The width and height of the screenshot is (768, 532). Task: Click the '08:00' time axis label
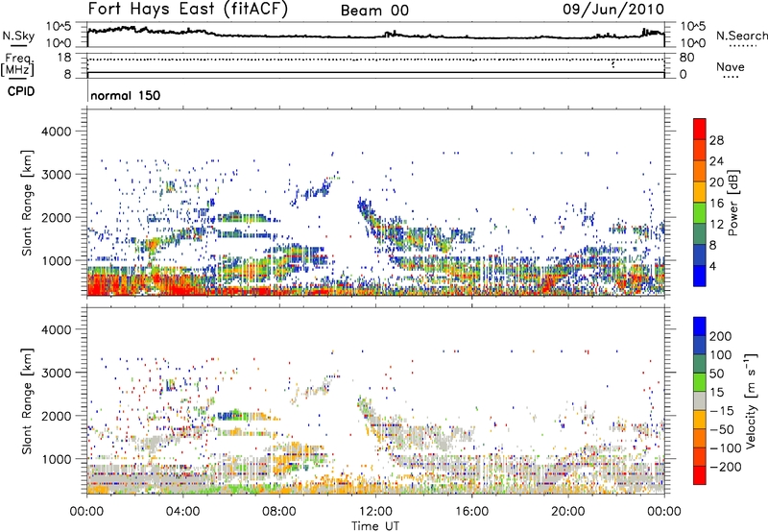pos(279,512)
